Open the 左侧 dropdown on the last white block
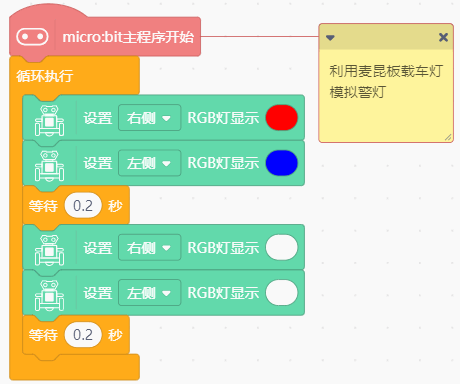This screenshot has height=384, width=460. [150, 293]
